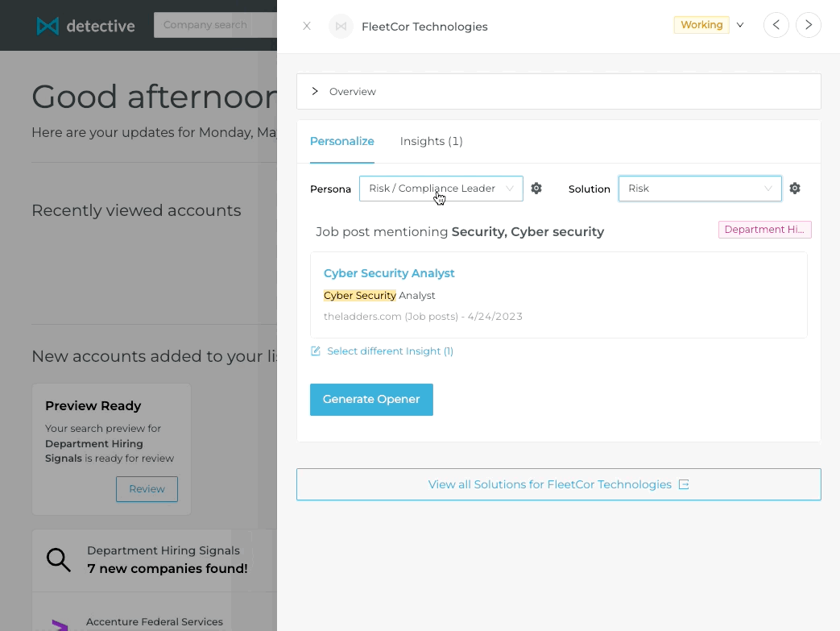Click the Select different Insight edit icon
This screenshot has height=631, width=840.
tap(316, 351)
